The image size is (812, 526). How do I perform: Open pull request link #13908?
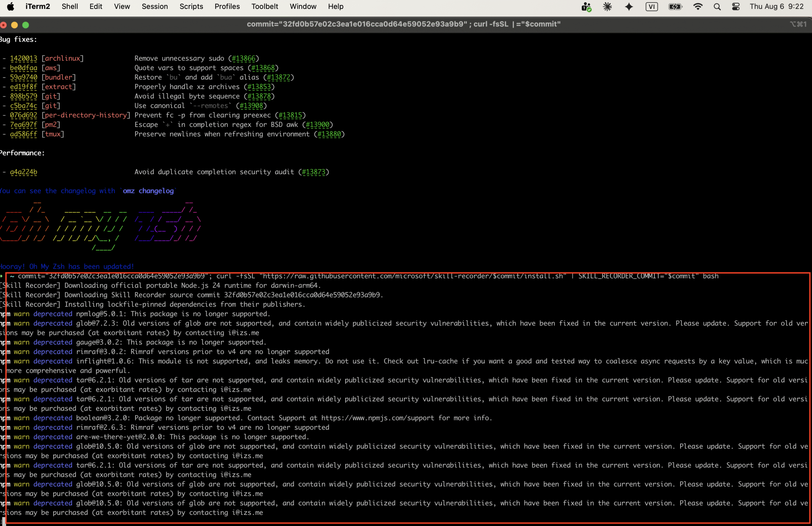coord(252,106)
